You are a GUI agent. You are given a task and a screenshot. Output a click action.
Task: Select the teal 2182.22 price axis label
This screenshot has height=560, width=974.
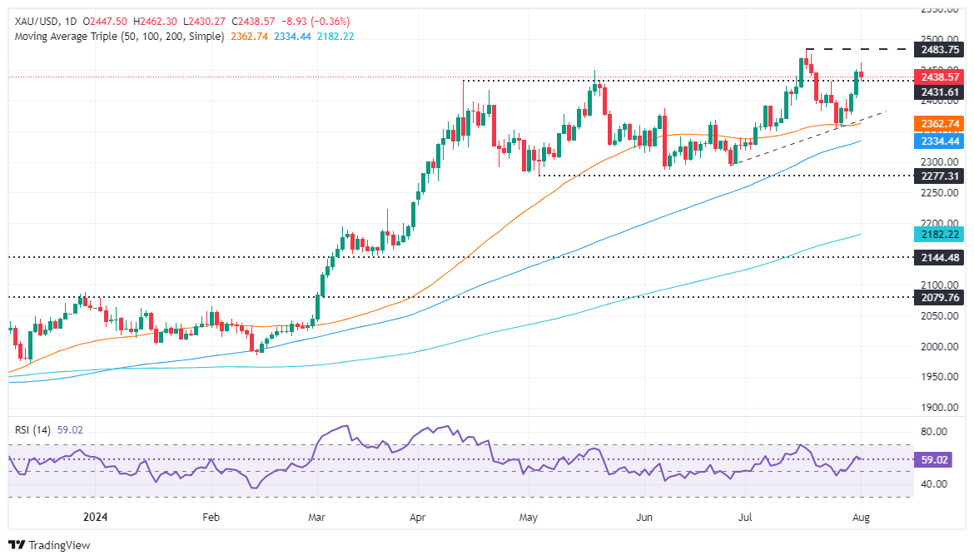(938, 235)
